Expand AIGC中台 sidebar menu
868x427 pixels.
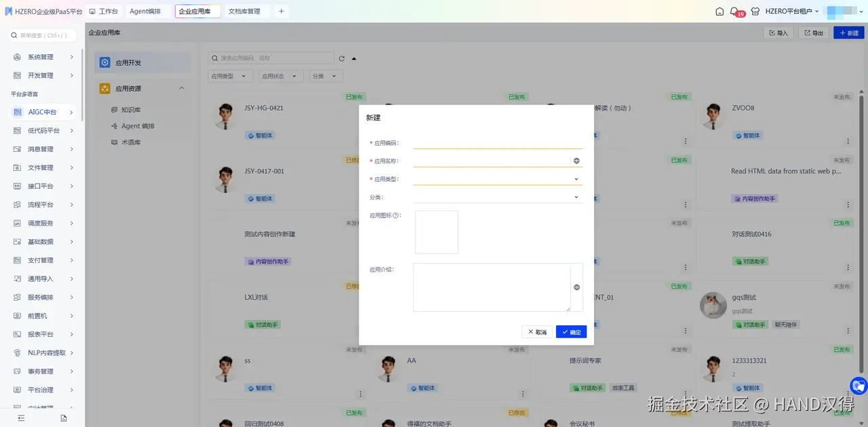tap(43, 112)
